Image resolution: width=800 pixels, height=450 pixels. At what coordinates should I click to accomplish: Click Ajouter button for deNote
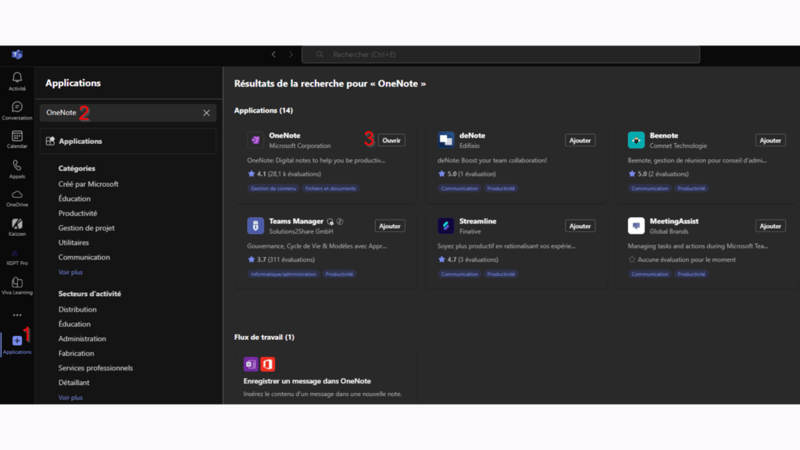580,141
